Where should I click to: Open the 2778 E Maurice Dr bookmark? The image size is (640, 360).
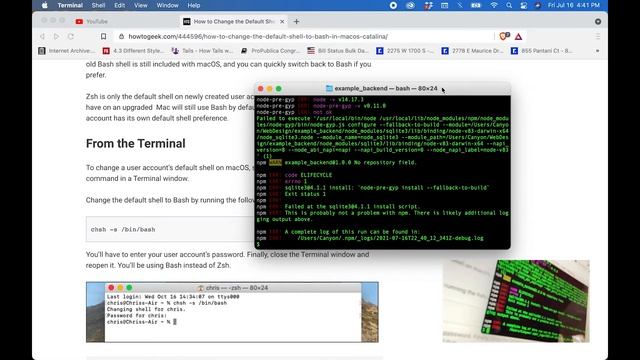point(472,51)
